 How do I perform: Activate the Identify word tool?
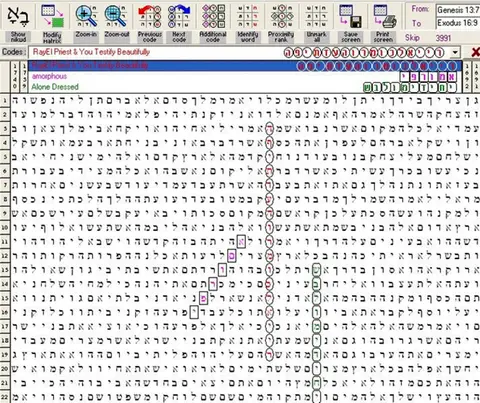coord(247,16)
